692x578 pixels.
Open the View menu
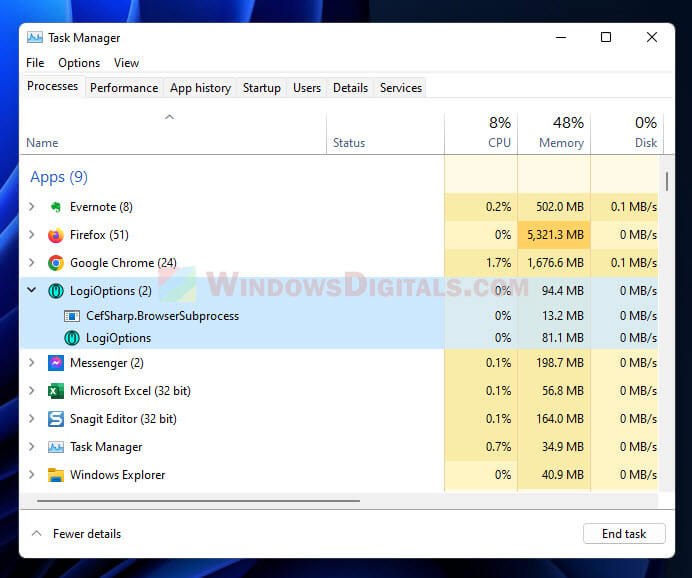[126, 63]
